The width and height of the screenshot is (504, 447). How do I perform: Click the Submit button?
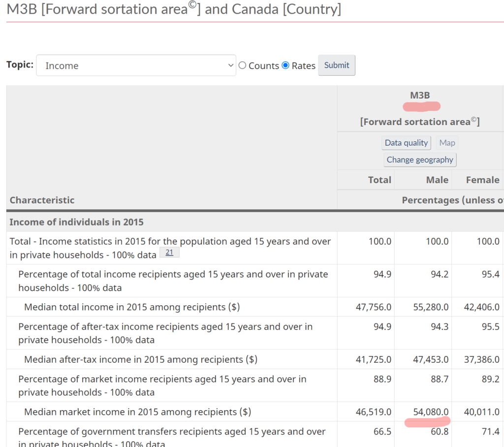point(337,65)
